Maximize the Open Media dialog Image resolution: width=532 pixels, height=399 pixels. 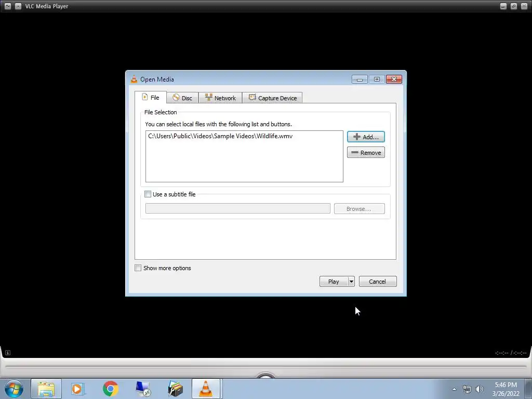(377, 79)
